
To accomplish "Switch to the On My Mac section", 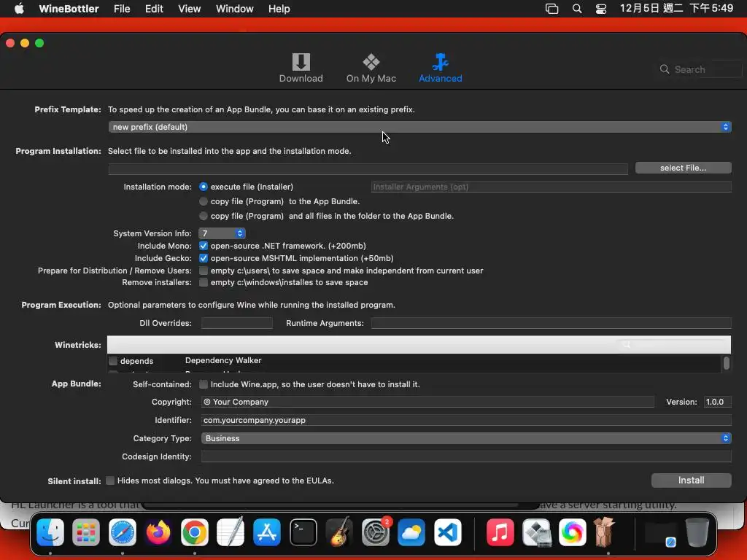I will (371, 68).
